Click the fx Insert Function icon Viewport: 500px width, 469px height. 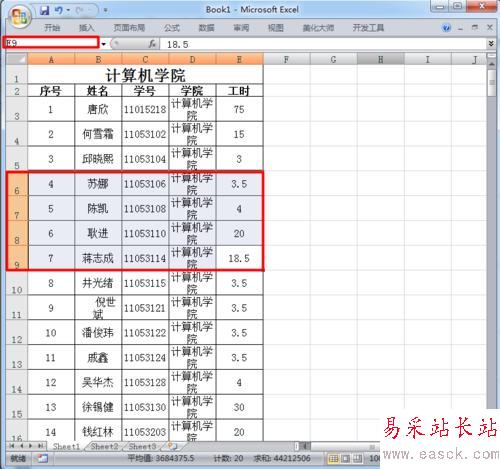click(x=152, y=44)
